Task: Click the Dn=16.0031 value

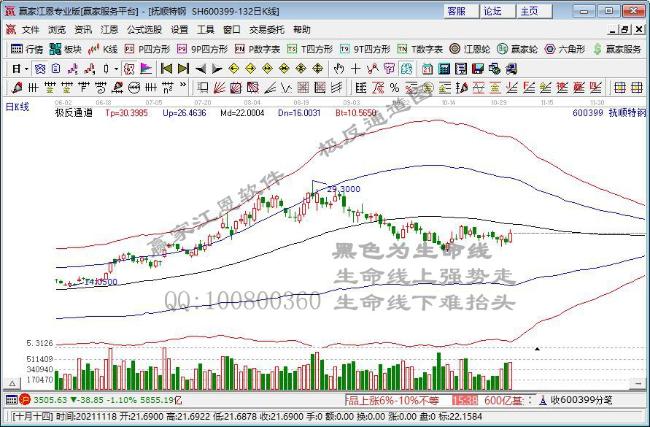Action: click(x=299, y=112)
